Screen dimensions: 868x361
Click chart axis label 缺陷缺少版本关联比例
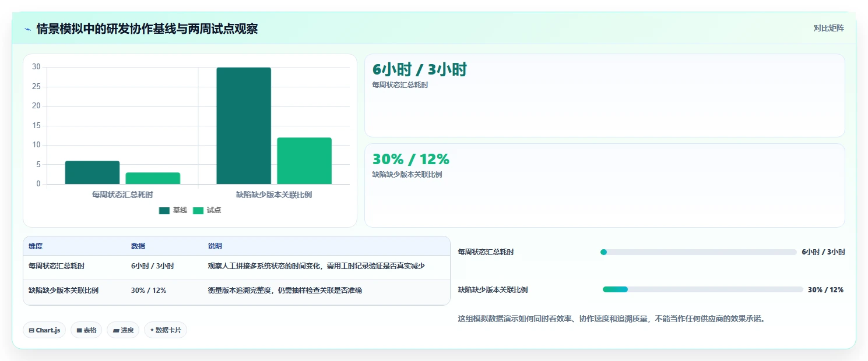coord(274,194)
